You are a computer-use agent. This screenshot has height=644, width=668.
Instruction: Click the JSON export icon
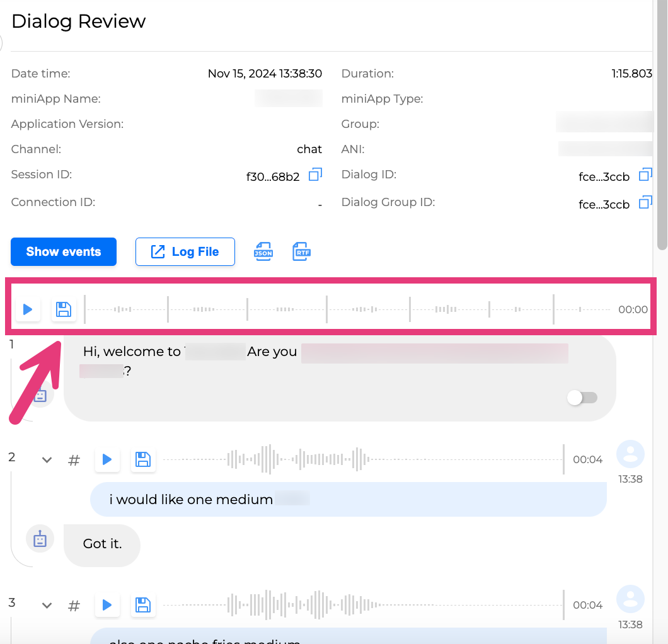(x=263, y=251)
